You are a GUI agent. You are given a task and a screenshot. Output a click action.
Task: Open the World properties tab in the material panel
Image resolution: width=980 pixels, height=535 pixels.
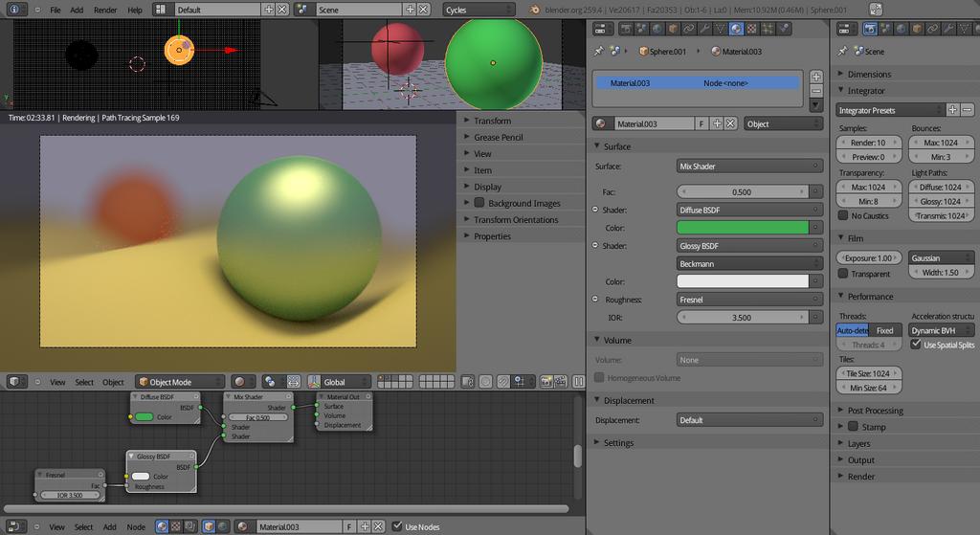[x=657, y=28]
